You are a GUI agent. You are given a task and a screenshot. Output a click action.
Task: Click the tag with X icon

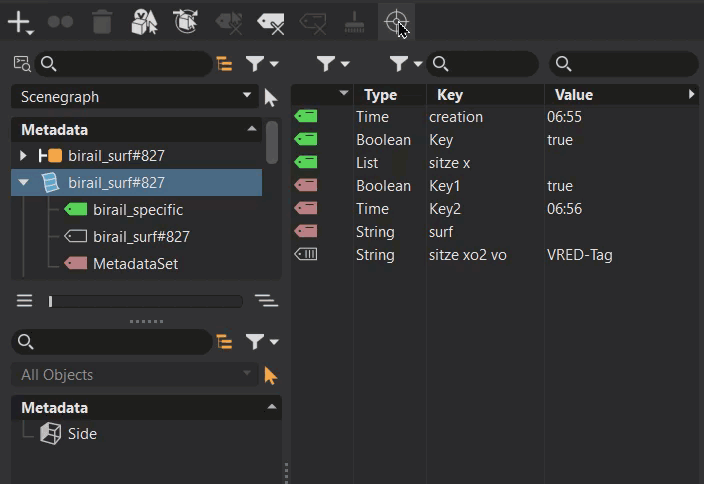(270, 22)
